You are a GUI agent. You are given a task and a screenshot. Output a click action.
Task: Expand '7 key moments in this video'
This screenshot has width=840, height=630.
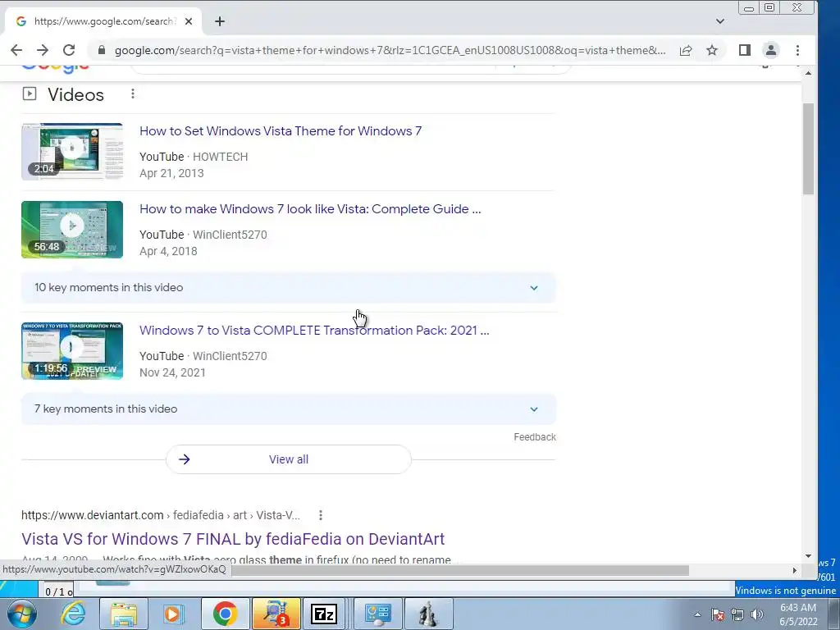click(x=288, y=409)
